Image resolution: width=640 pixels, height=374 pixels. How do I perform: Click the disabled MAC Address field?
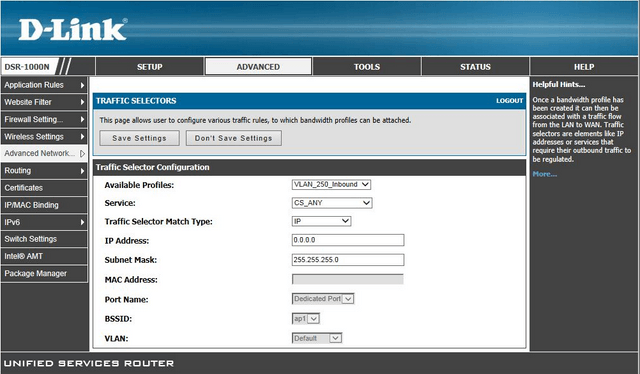tap(348, 279)
